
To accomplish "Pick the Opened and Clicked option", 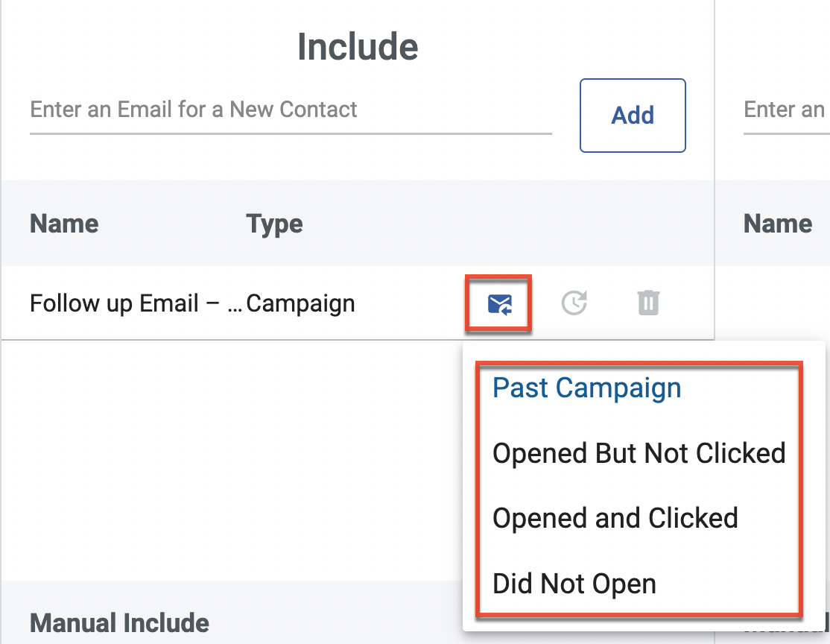I will [x=615, y=518].
